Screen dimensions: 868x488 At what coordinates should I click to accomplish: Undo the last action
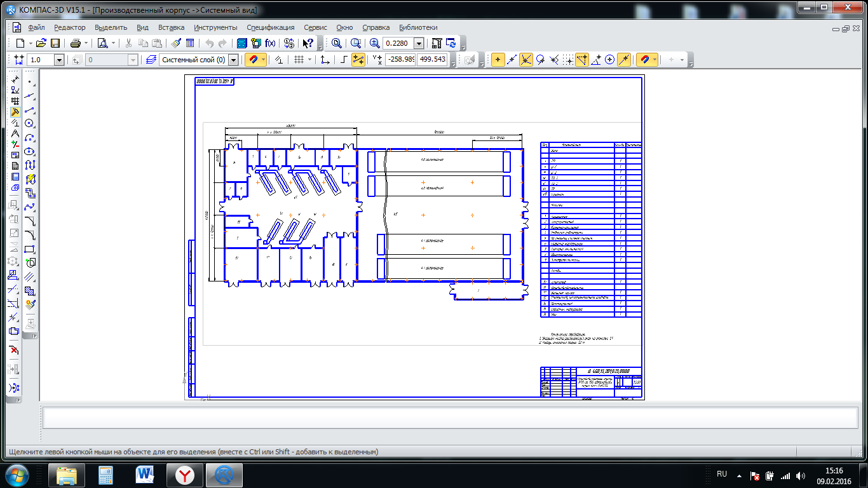point(209,43)
